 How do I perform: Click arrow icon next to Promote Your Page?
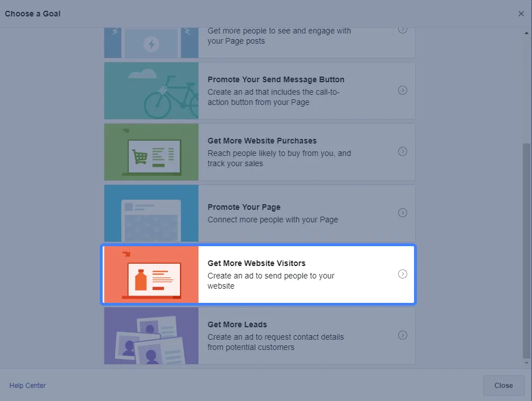[403, 213]
